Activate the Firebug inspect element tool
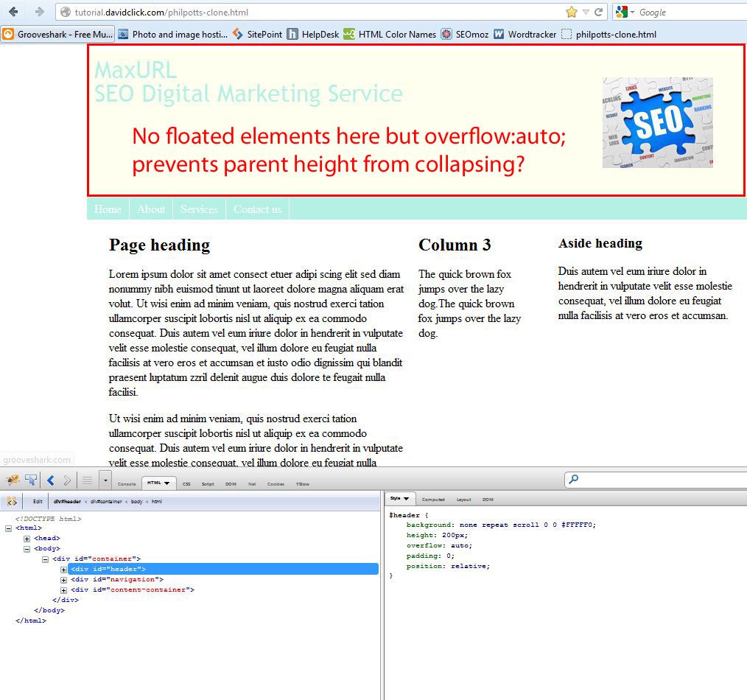Screen dimensions: 747x700 tap(31, 480)
